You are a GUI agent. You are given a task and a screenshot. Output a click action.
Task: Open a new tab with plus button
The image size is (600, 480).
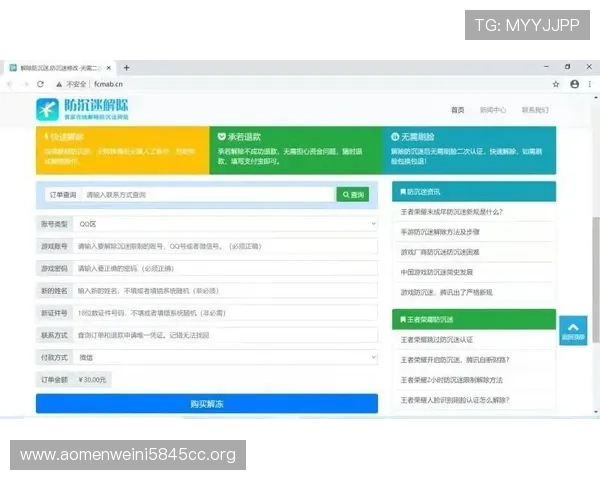(126, 68)
